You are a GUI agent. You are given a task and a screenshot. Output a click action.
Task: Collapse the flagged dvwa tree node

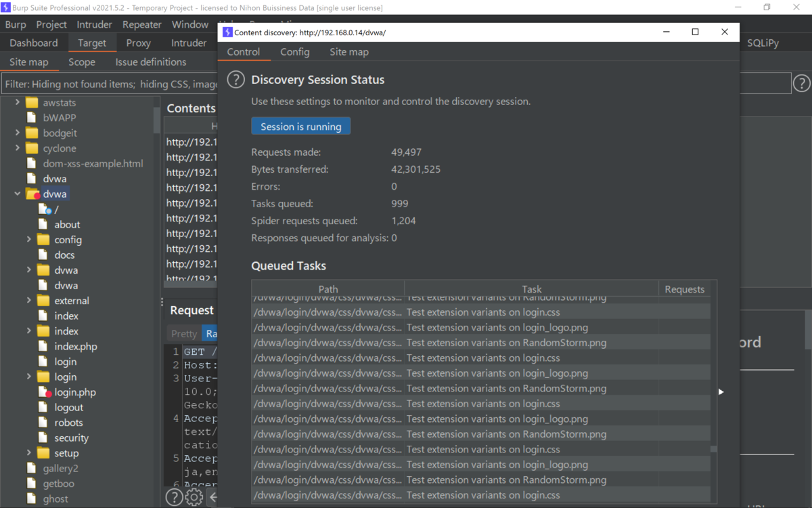(x=18, y=194)
